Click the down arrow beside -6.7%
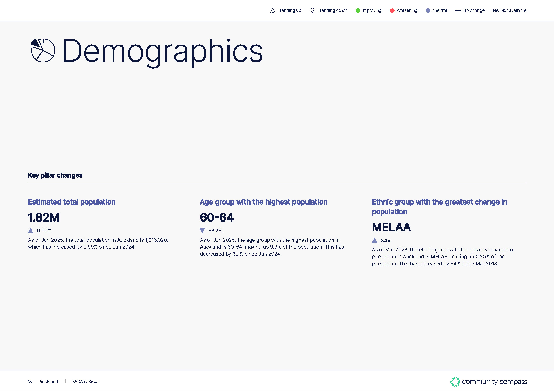The height and width of the screenshot is (392, 554). [x=202, y=231]
